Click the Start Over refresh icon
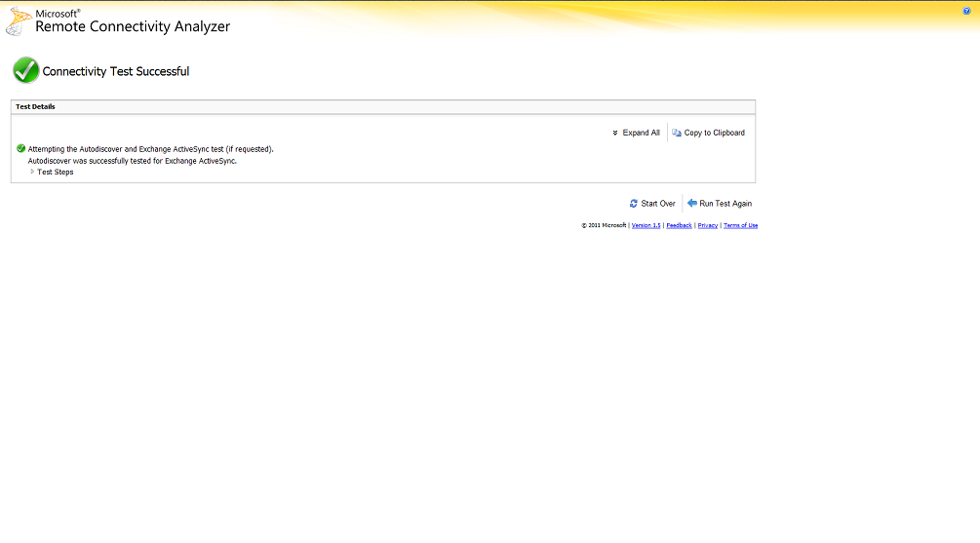 [633, 203]
